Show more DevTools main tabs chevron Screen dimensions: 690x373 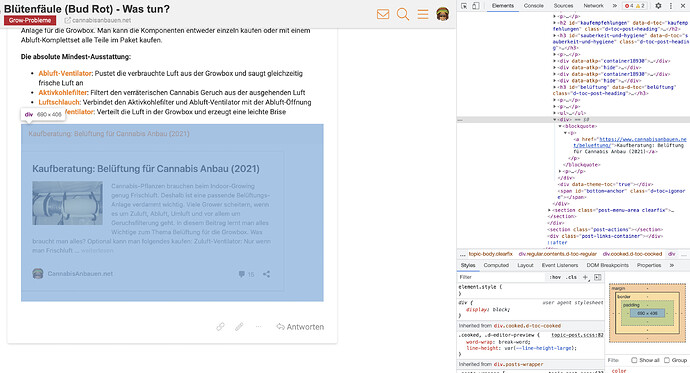click(614, 6)
